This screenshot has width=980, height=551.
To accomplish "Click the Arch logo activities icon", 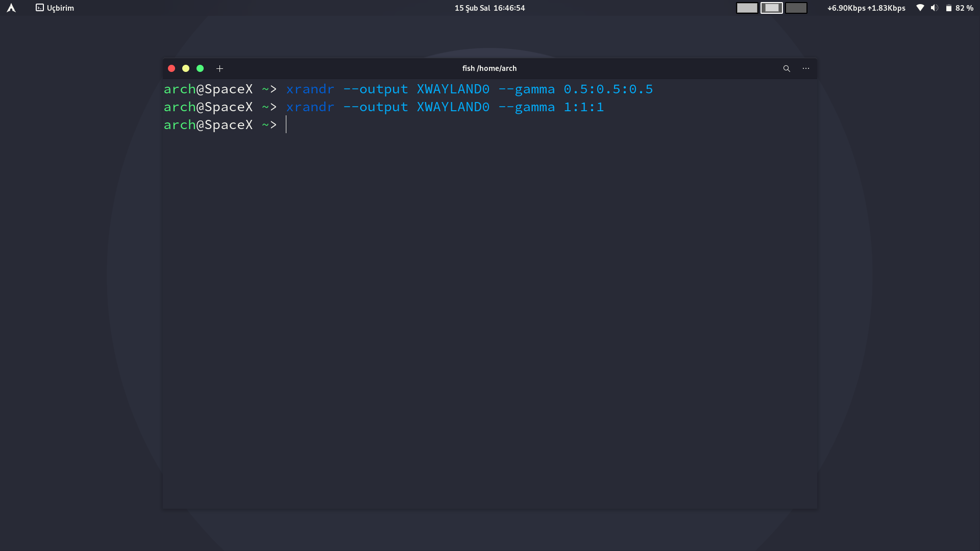I will click(x=11, y=8).
